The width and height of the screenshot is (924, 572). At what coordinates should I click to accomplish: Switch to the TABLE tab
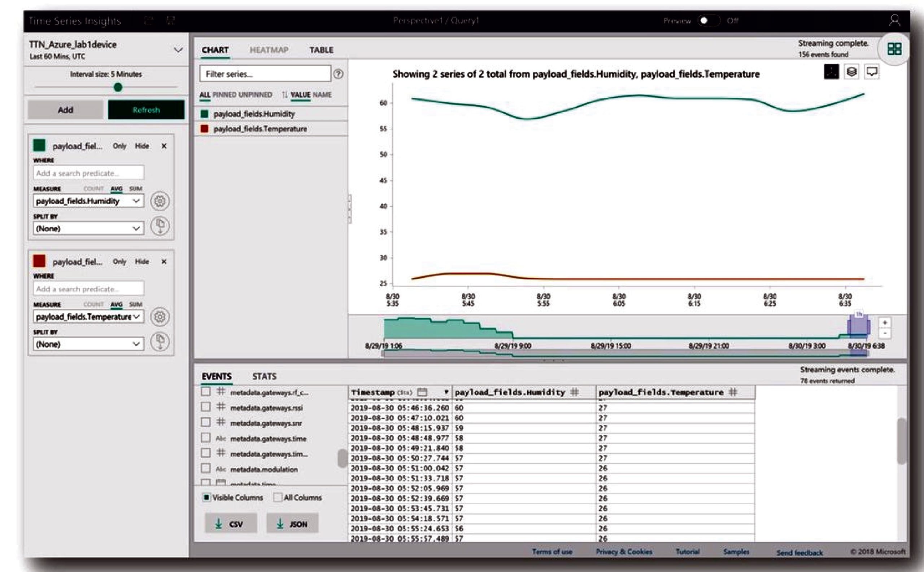[x=321, y=50]
